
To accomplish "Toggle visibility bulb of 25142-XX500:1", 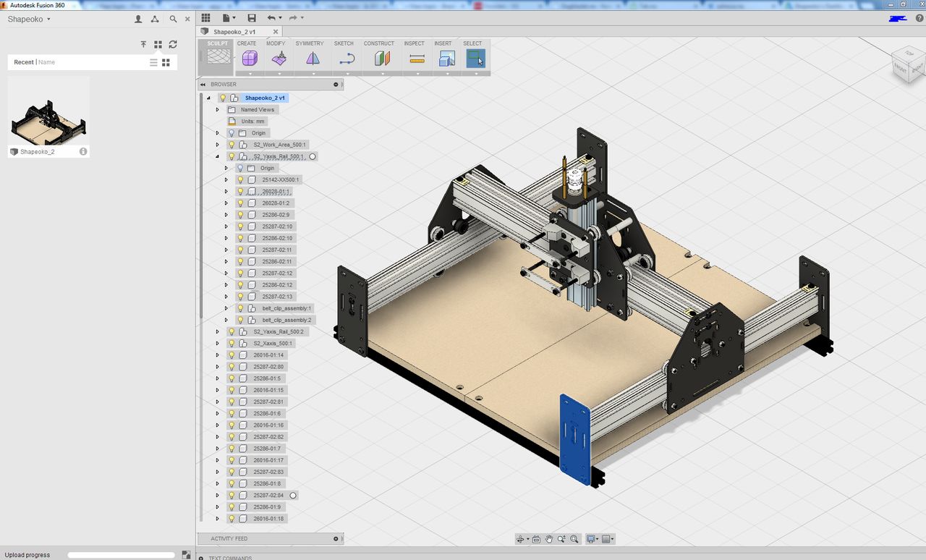I will [240, 179].
